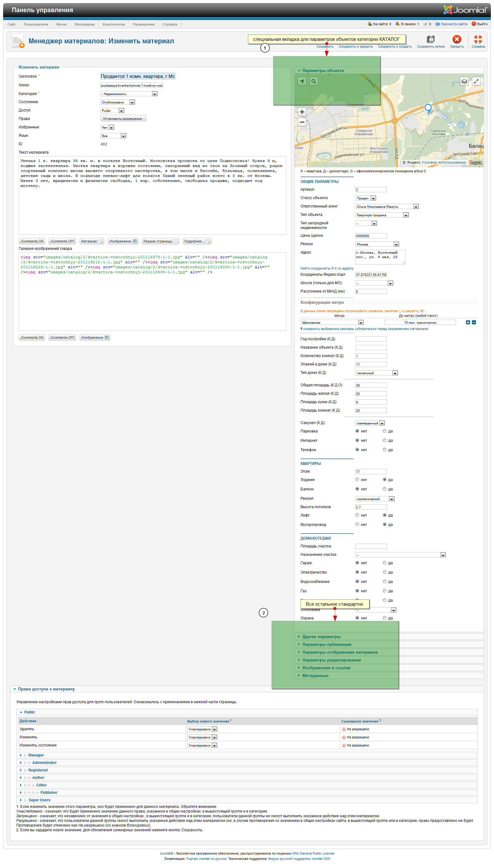Click the blue map location marker
Image resolution: width=494 pixels, height=868 pixels.
pos(428,109)
